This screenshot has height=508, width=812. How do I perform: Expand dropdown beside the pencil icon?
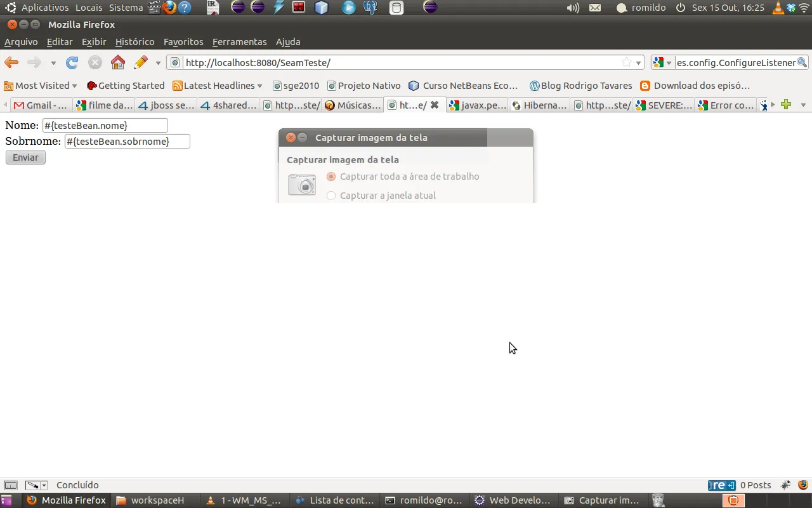point(158,63)
